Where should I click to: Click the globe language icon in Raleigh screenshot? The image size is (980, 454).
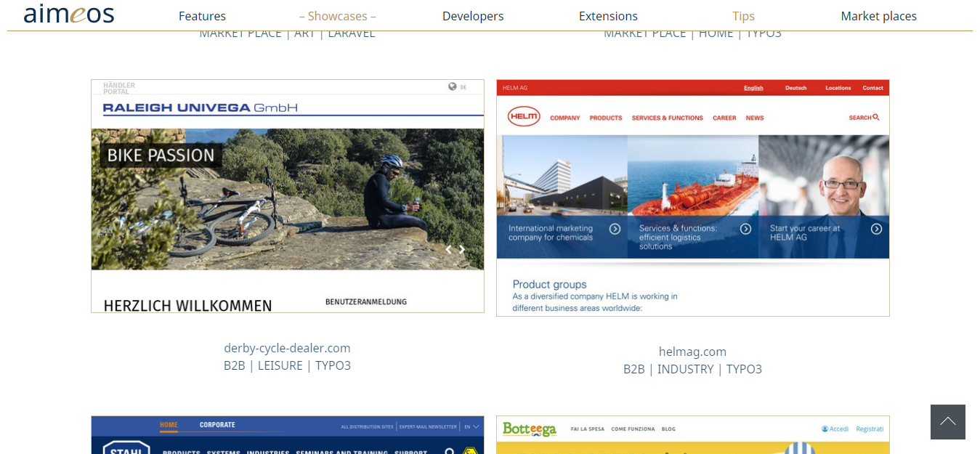[453, 86]
